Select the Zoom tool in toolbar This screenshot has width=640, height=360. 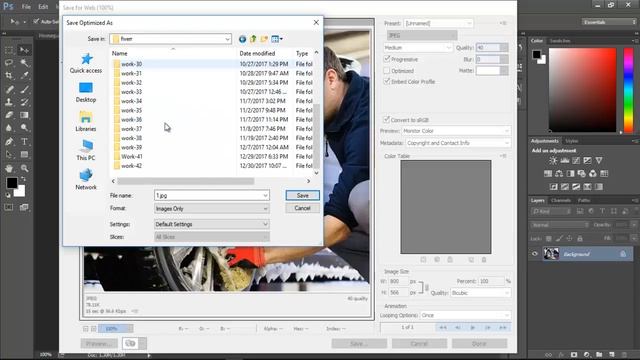click(x=24, y=168)
